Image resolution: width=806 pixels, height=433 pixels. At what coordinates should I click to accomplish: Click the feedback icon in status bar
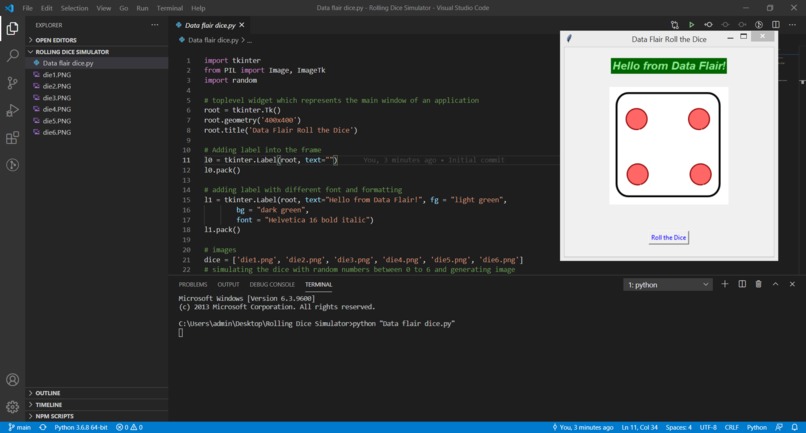pos(779,427)
